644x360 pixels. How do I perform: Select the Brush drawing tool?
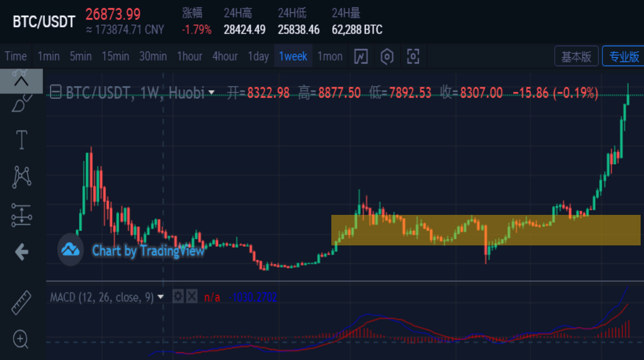21,103
